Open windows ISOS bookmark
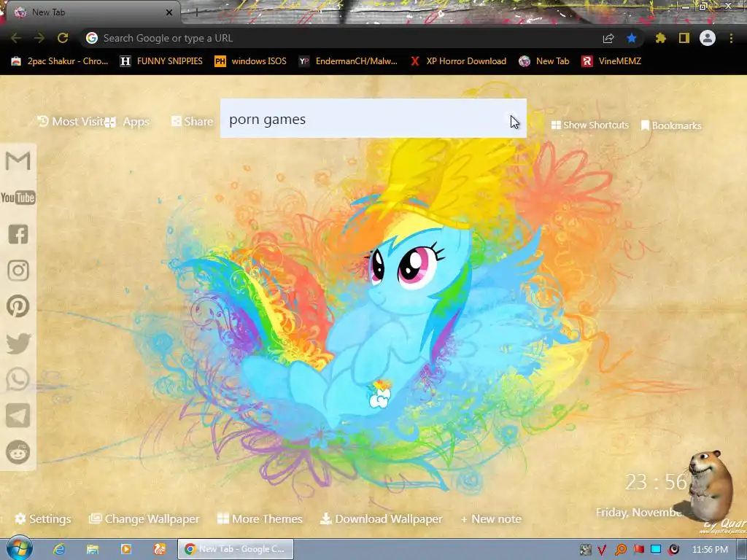The width and height of the screenshot is (747, 560). pyautogui.click(x=250, y=61)
